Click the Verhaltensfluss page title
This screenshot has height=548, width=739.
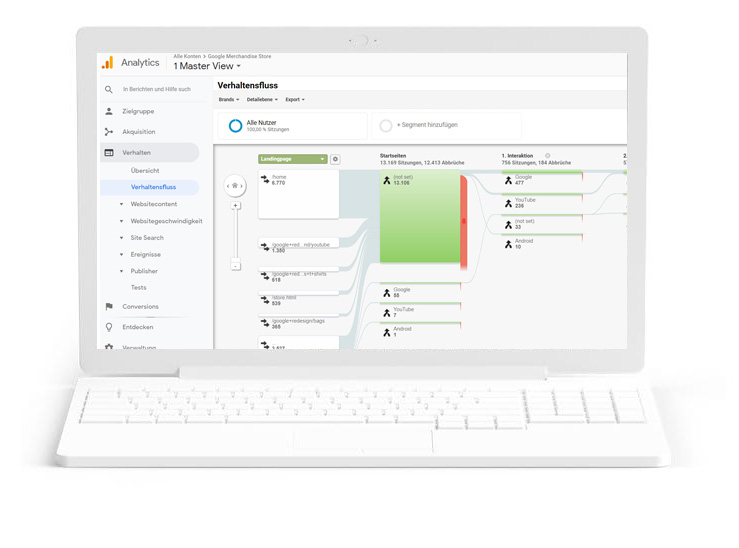click(x=247, y=85)
